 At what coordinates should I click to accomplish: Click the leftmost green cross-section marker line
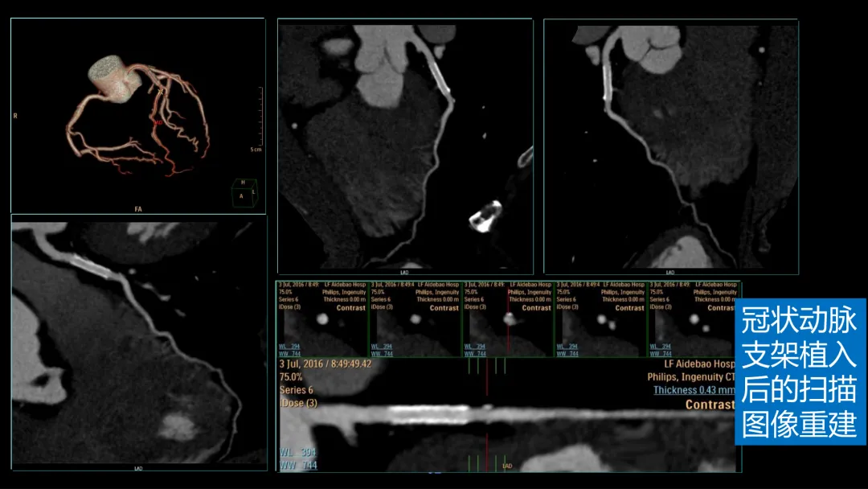(x=469, y=365)
